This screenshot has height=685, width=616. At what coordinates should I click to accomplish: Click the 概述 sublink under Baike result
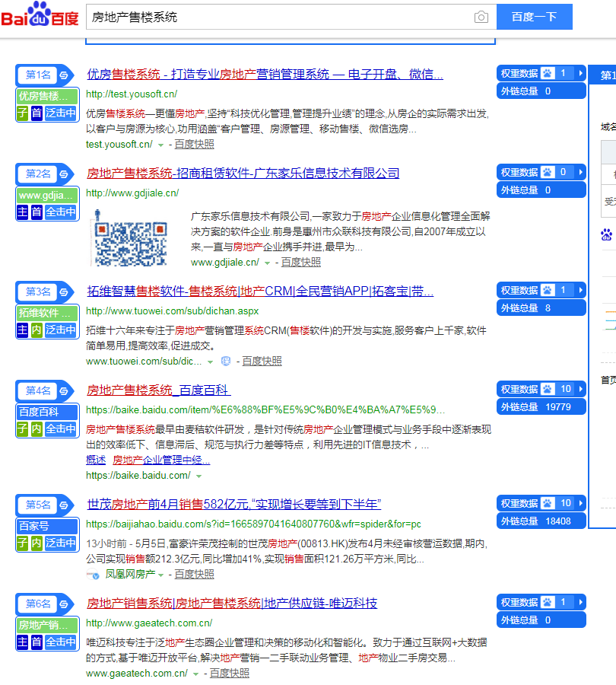96,460
